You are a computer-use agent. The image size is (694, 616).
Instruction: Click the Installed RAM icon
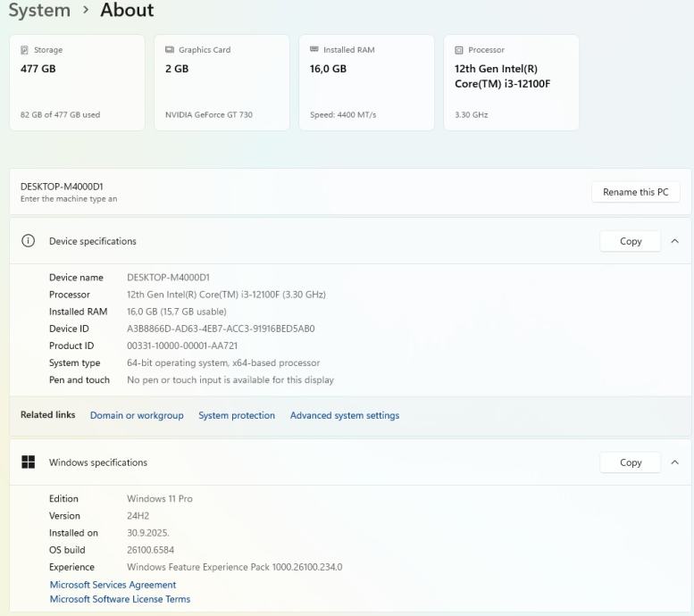pyautogui.click(x=314, y=50)
